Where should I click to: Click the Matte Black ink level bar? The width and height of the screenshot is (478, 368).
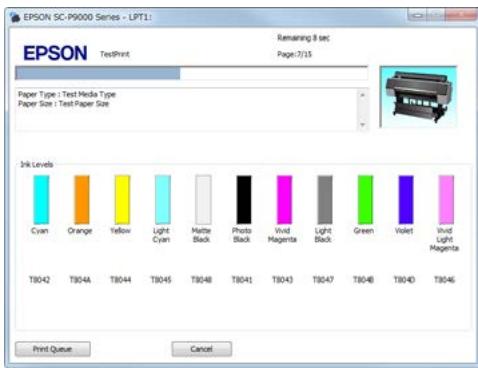tap(203, 200)
